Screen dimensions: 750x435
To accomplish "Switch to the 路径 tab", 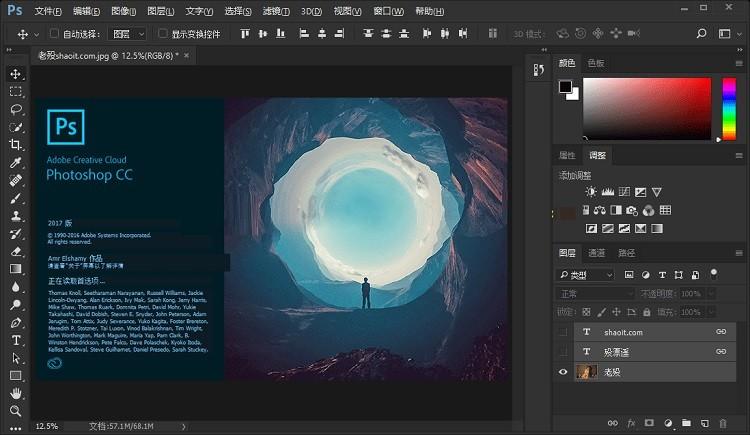I will pyautogui.click(x=626, y=253).
